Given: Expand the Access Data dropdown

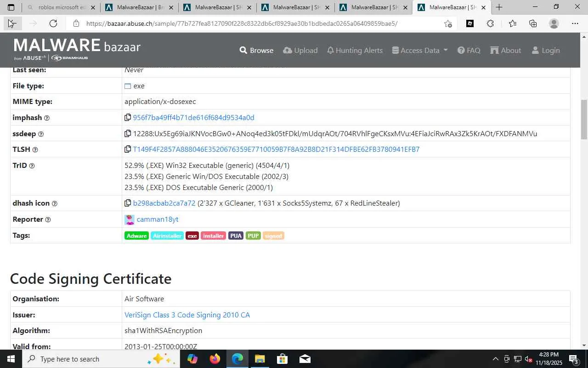Looking at the screenshot, I should pos(419,51).
